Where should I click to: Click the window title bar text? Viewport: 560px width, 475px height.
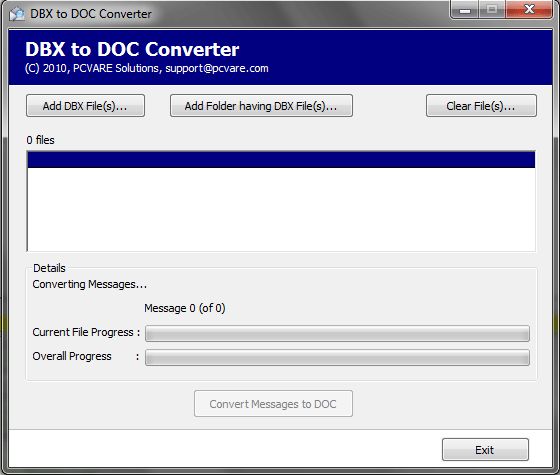tap(91, 14)
